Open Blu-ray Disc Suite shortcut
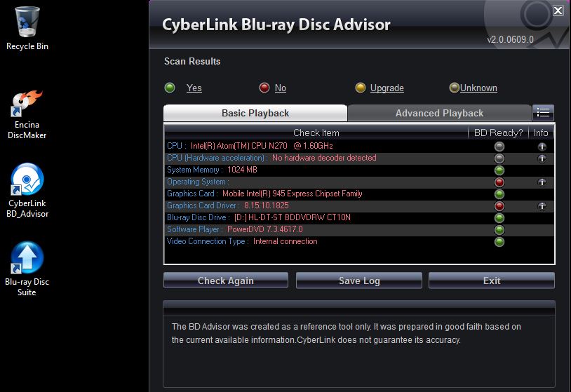The image size is (571, 392). [x=27, y=269]
